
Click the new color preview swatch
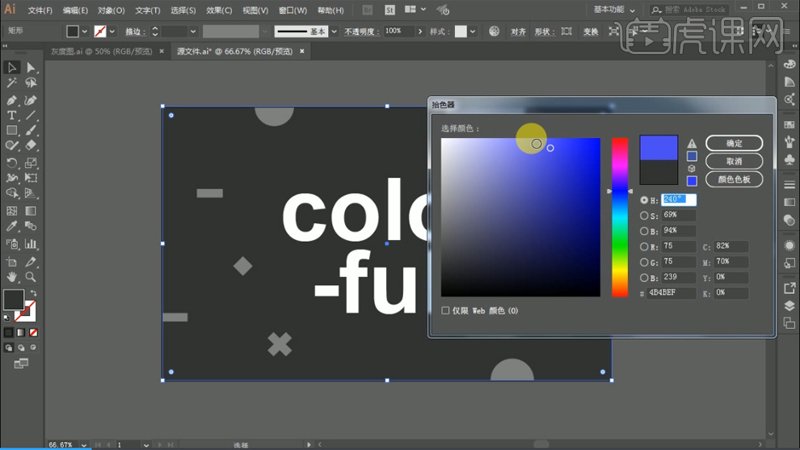tap(659, 147)
